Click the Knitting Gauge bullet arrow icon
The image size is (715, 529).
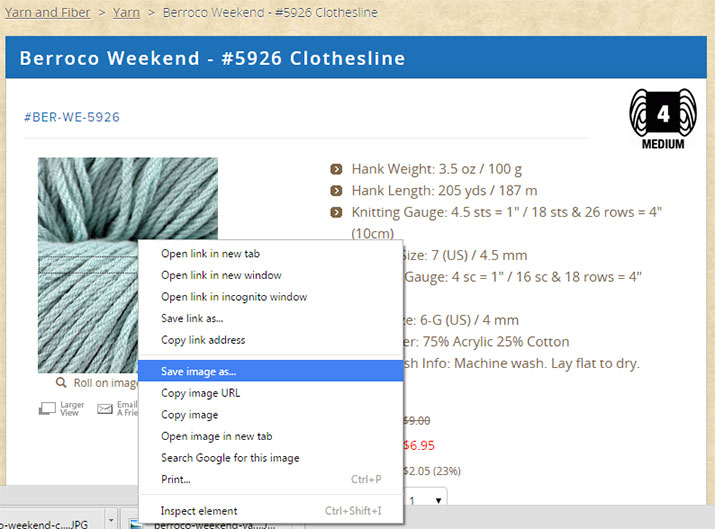click(336, 212)
